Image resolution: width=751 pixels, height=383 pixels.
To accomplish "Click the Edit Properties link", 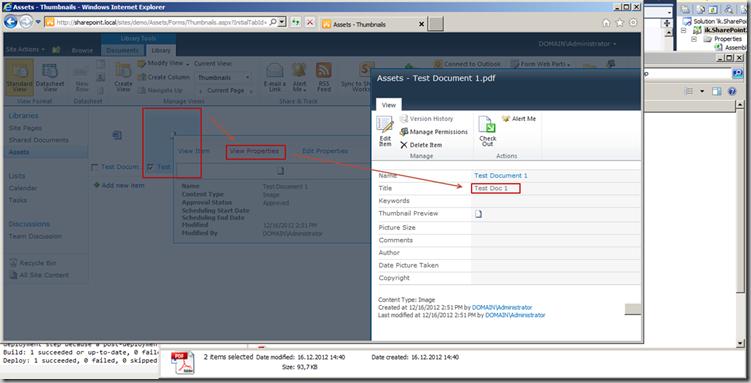I will click(x=325, y=151).
